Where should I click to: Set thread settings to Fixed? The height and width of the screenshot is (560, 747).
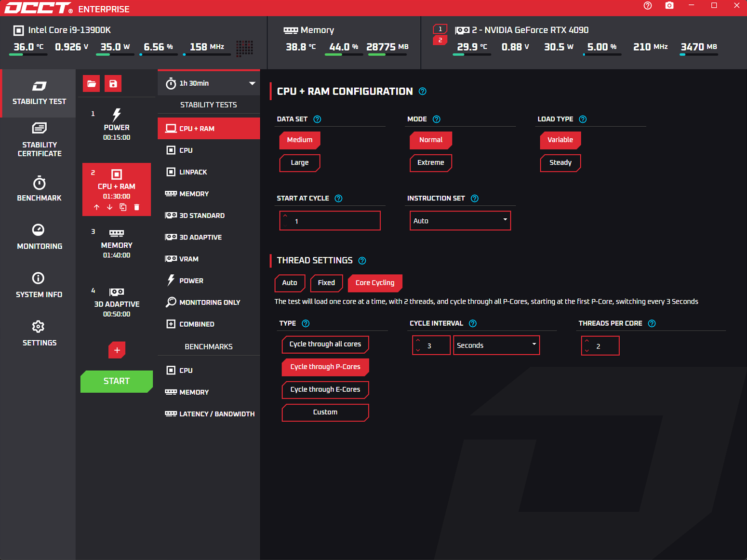(326, 283)
